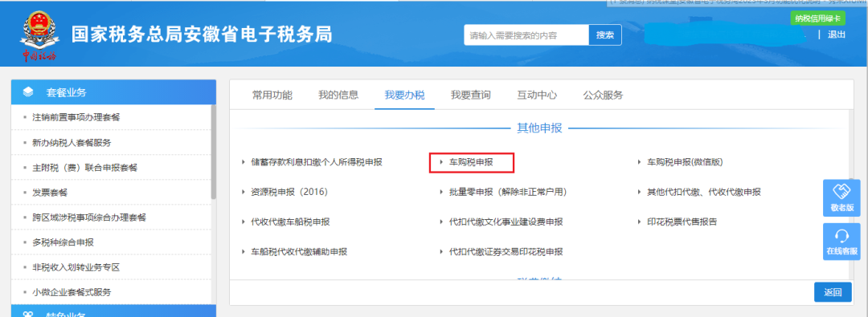Open 代收代缴车船税申报 link
Viewport: 868px width, 317px height.
[290, 221]
